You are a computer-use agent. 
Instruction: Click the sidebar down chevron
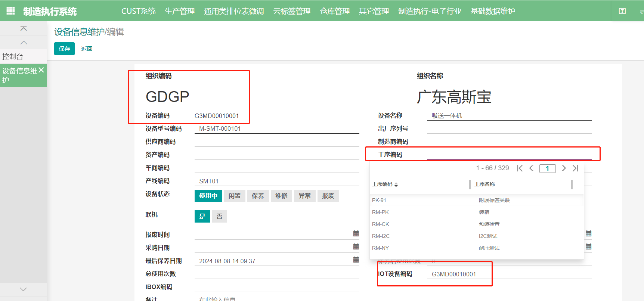[24, 289]
